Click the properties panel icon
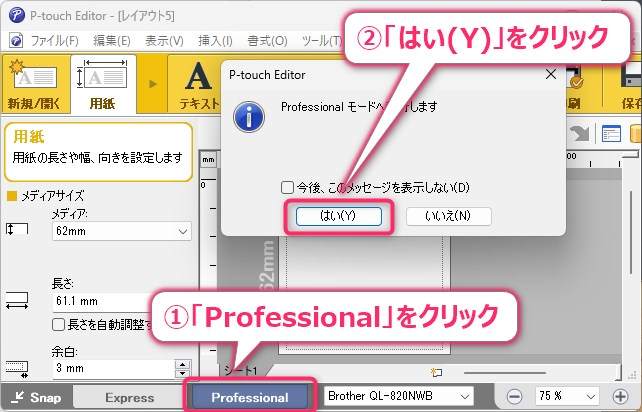This screenshot has width=642, height=412. (x=611, y=134)
